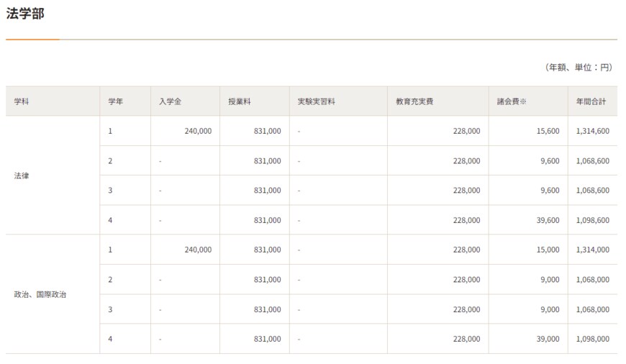Click the 39,600 fees cell
Screen dimensions: 626x364
[x=548, y=220]
